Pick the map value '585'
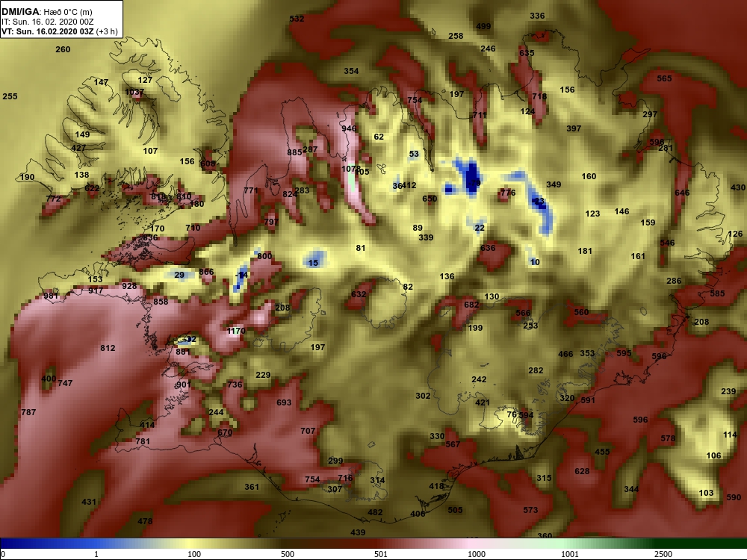Image resolution: width=747 pixels, height=560 pixels. coord(717,293)
